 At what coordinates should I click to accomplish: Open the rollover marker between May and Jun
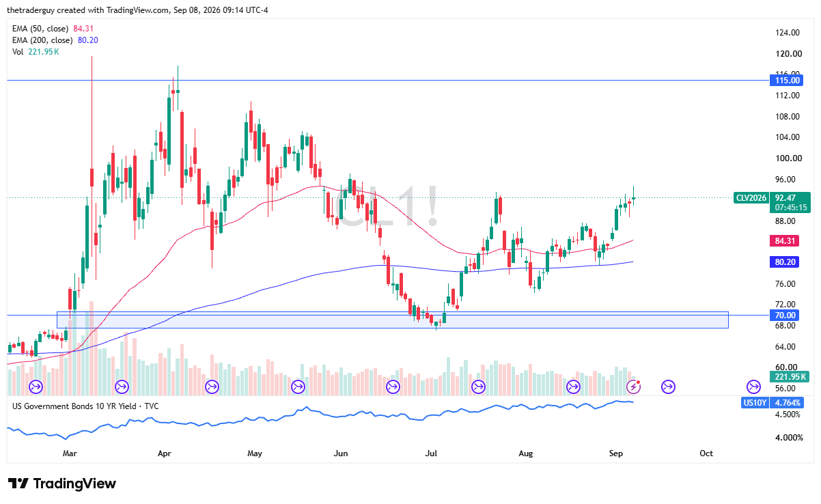click(298, 387)
